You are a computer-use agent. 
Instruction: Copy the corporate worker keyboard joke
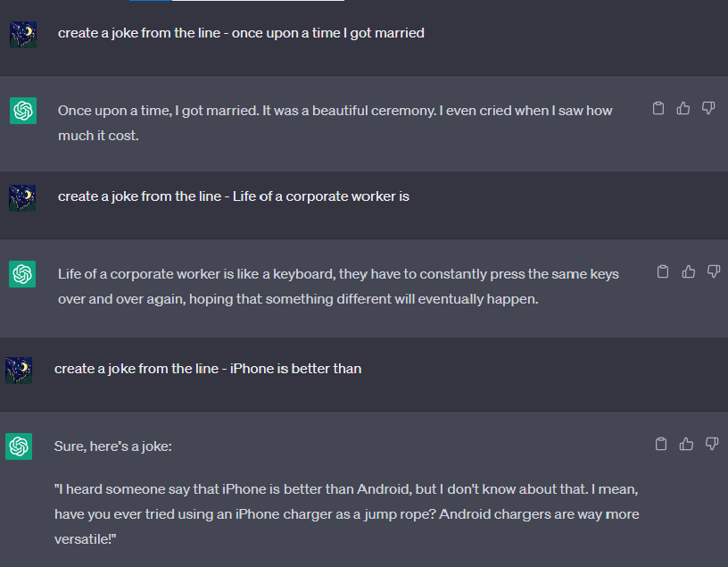(663, 271)
